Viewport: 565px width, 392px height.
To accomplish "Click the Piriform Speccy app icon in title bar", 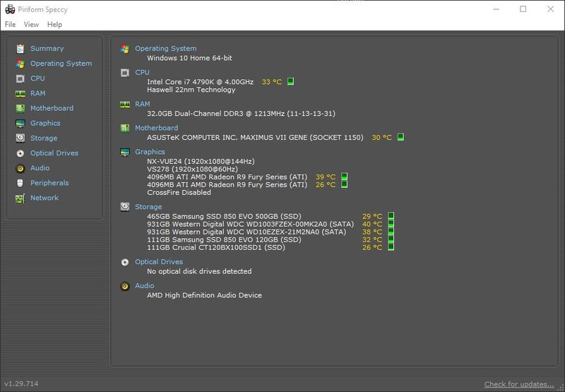I will coord(10,9).
